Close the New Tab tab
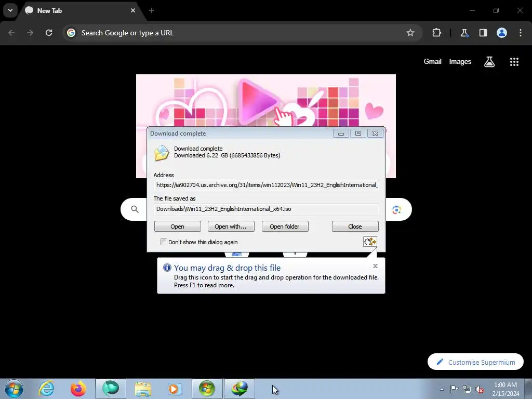The image size is (532, 399). click(x=133, y=10)
